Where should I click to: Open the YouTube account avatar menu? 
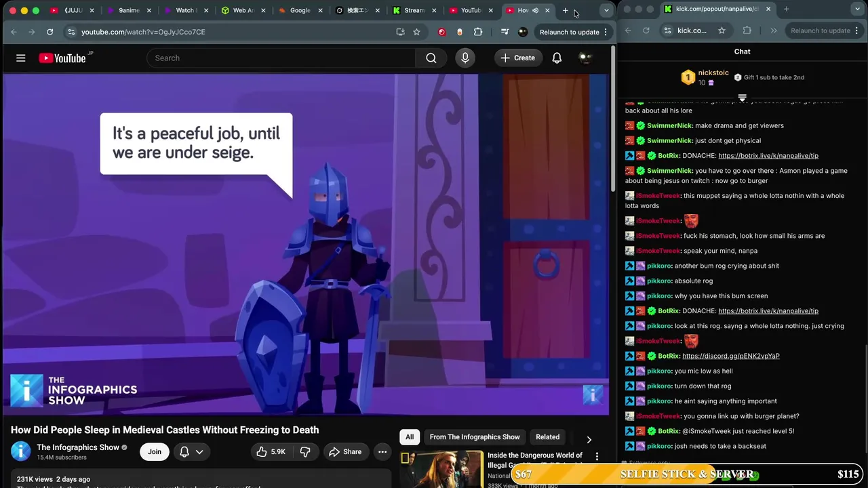pyautogui.click(x=585, y=58)
